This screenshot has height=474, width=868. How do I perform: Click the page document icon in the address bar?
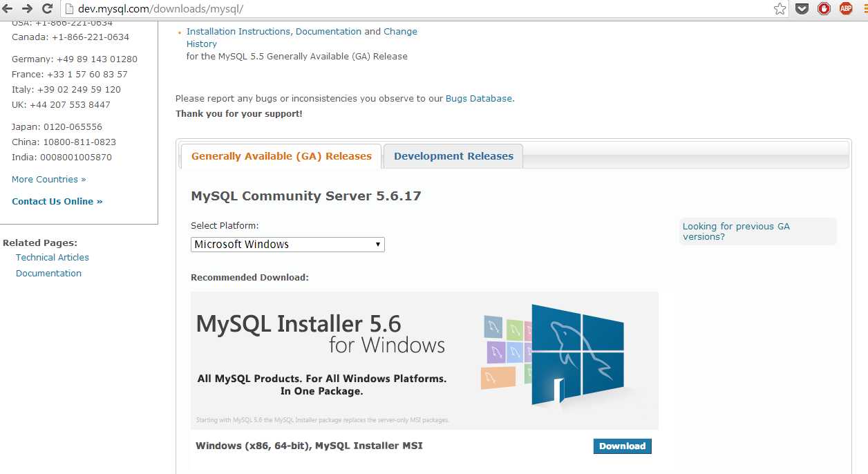[69, 9]
